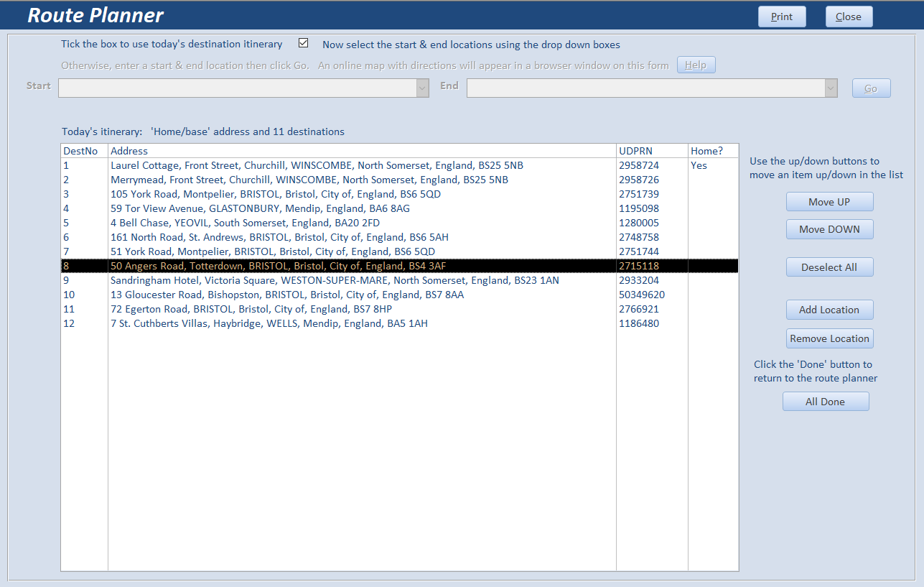Click the Go button

[x=871, y=88]
